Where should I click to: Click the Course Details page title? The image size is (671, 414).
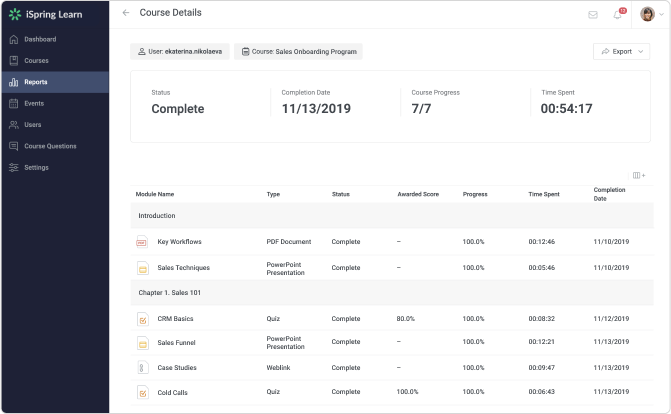(170, 13)
